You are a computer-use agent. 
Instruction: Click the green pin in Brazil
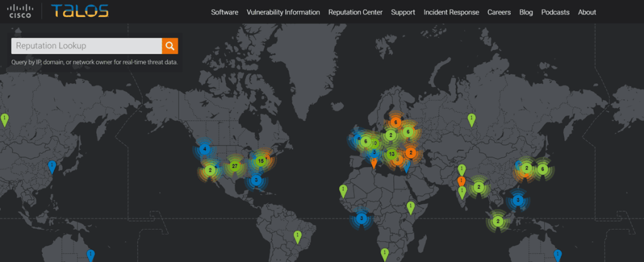click(x=298, y=236)
